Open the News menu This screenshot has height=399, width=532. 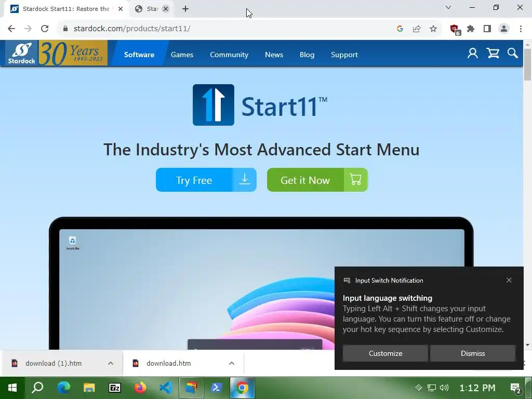tap(274, 55)
